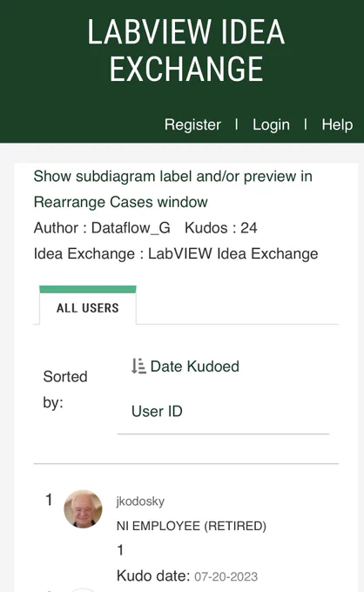Open the Show subdiagram label idea title

[x=173, y=189]
